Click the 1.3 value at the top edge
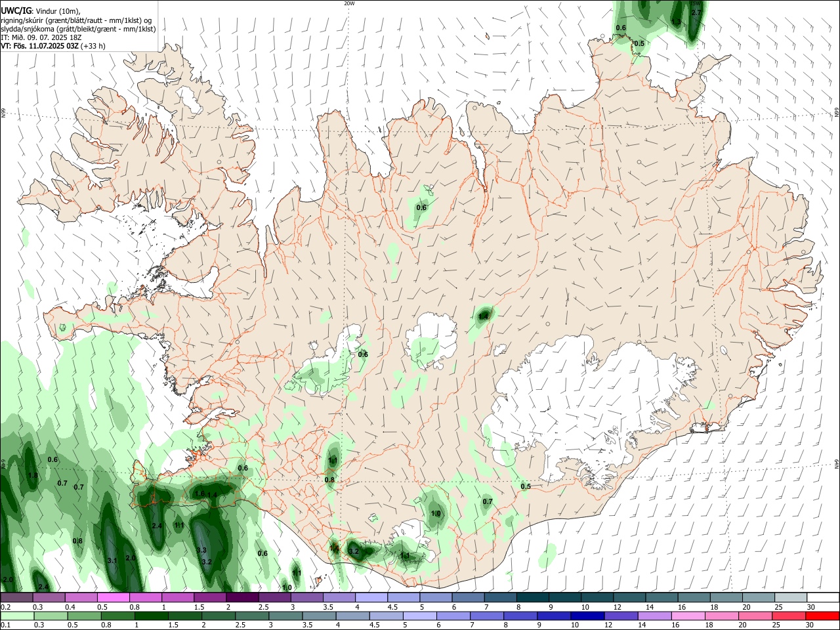Screen dimensions: 840x630 (x=676, y=22)
